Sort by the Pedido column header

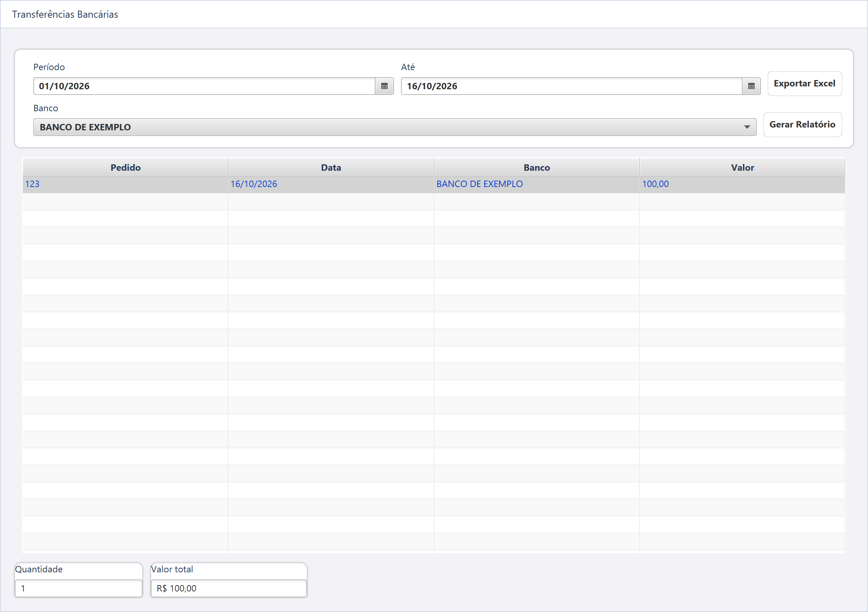pos(125,168)
